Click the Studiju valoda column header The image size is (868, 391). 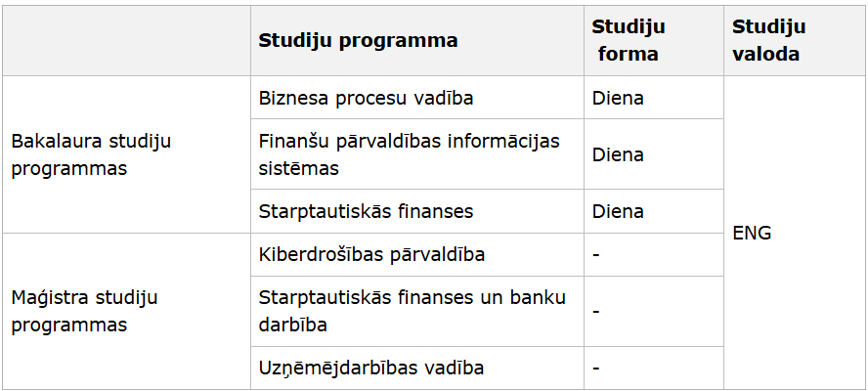pos(795,40)
